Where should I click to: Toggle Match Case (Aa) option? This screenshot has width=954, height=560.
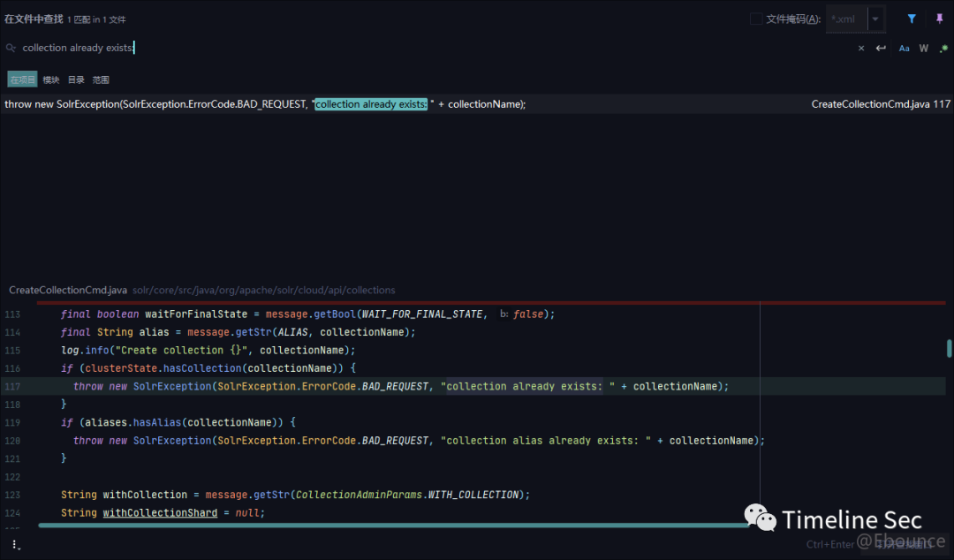tap(905, 48)
